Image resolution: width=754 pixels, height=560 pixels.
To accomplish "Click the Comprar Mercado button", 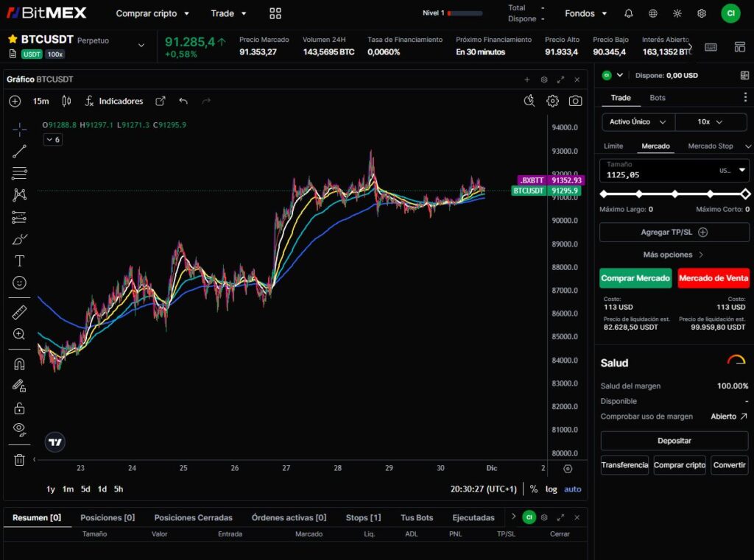I will [x=635, y=278].
